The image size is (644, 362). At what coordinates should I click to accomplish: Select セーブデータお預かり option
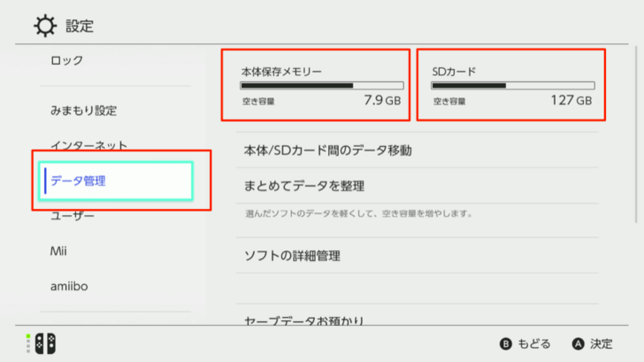pos(304,320)
